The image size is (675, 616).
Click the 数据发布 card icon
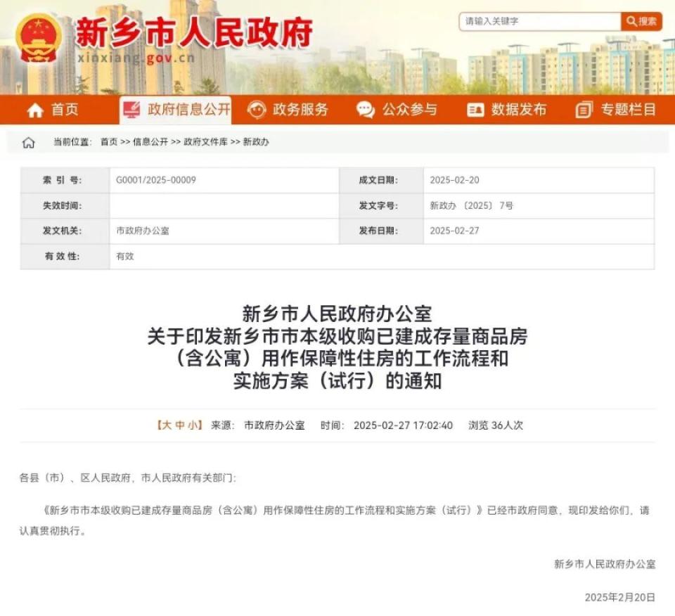point(475,110)
